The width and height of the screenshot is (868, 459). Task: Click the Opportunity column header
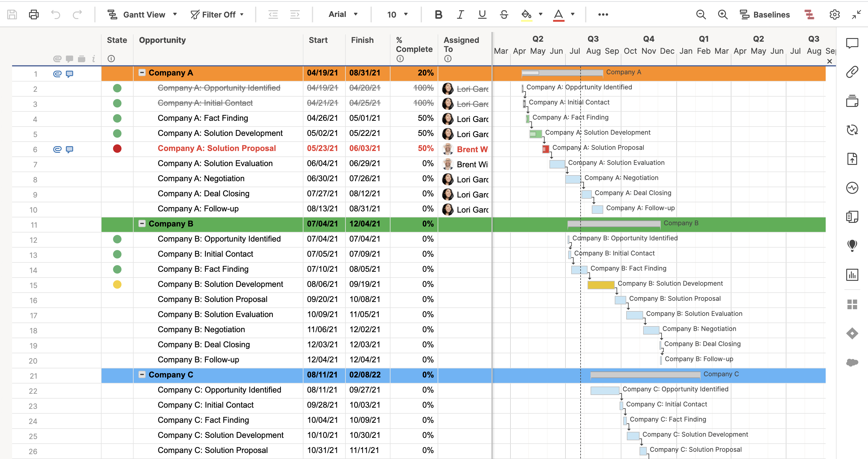click(x=162, y=40)
